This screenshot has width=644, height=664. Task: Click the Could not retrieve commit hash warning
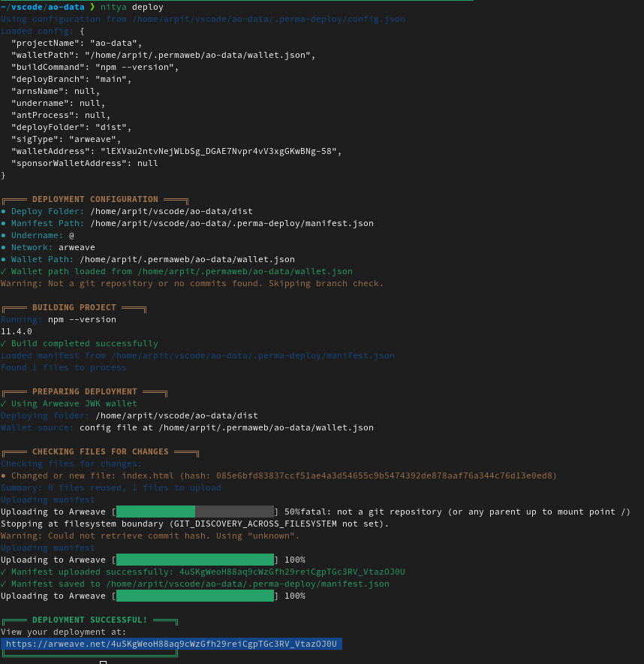[x=150, y=536]
